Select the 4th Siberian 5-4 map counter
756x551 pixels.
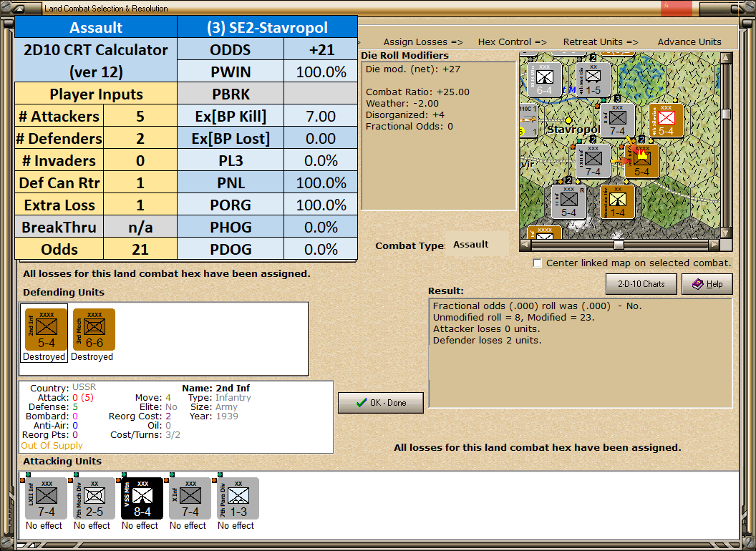click(x=666, y=120)
